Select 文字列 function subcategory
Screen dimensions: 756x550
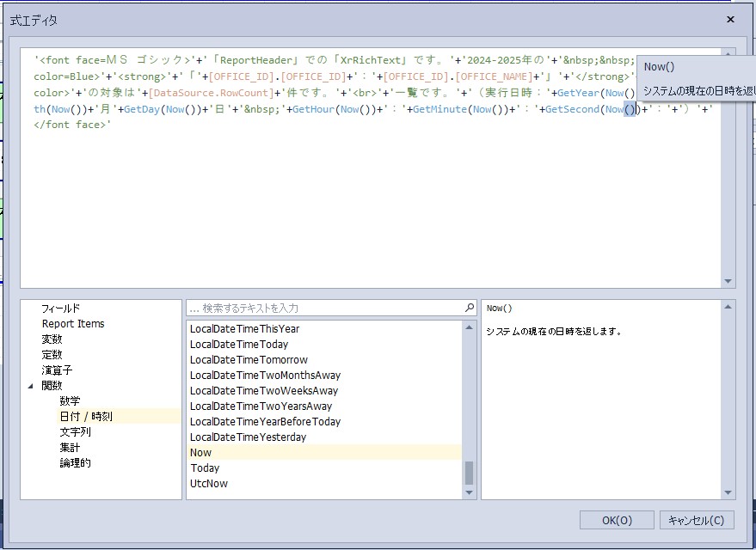(x=75, y=432)
